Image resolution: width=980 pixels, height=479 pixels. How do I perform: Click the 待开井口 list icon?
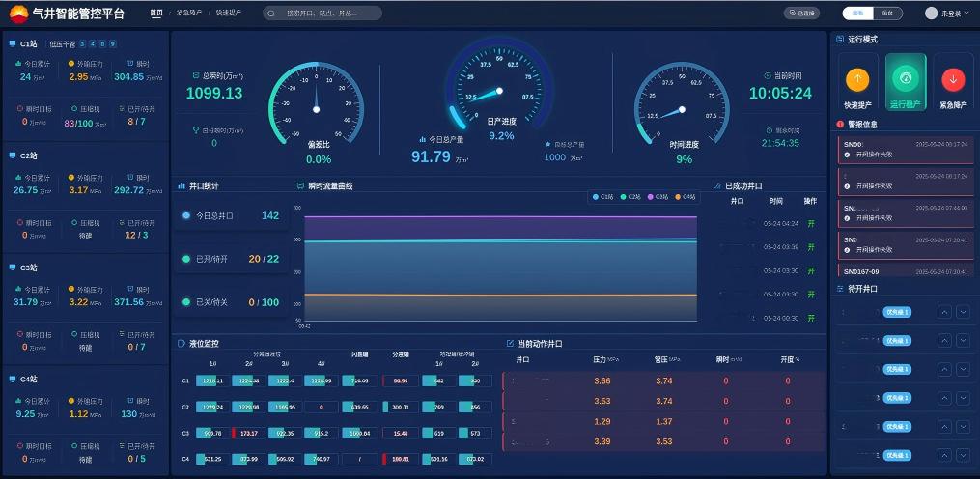point(840,289)
